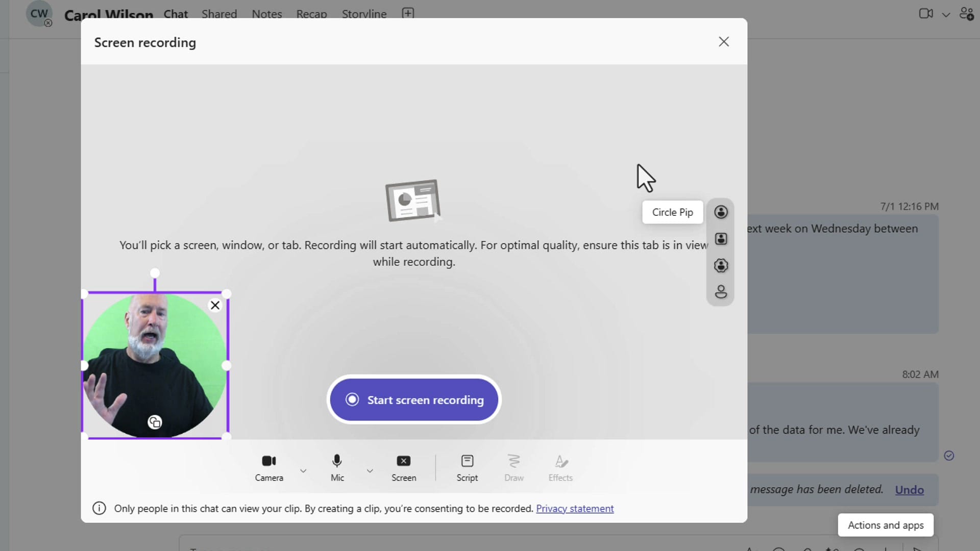Remove the camera preview overlay

(215, 305)
